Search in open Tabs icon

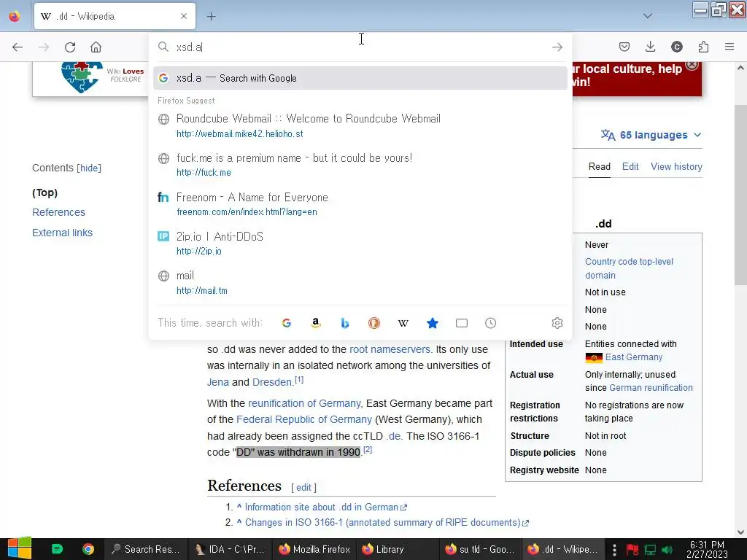[x=462, y=323]
